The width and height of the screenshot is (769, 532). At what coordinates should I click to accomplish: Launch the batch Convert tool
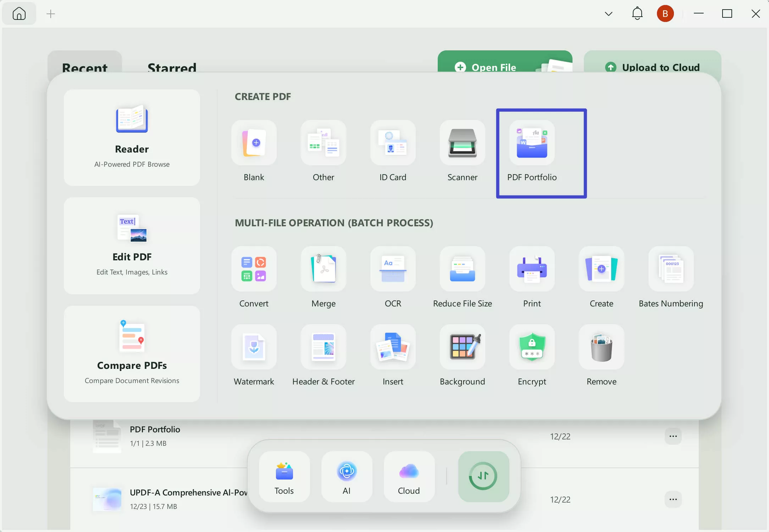[254, 269]
